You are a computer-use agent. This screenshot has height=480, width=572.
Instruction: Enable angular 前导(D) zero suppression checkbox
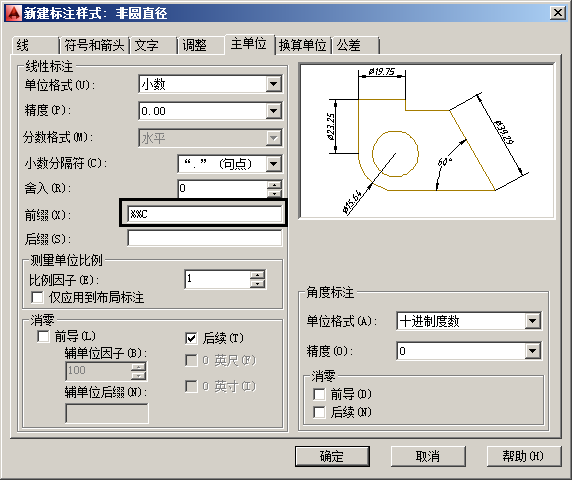pyautogui.click(x=319, y=394)
